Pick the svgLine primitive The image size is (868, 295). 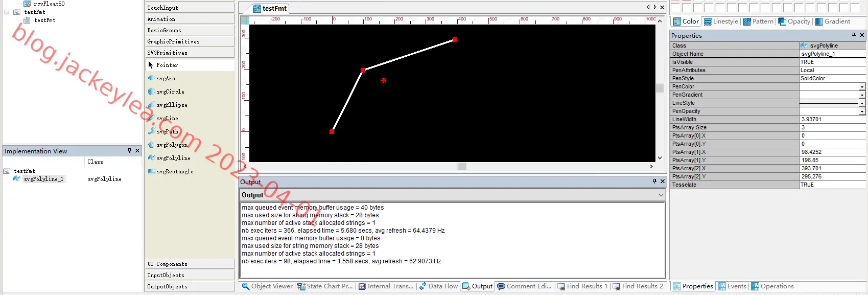(x=167, y=118)
